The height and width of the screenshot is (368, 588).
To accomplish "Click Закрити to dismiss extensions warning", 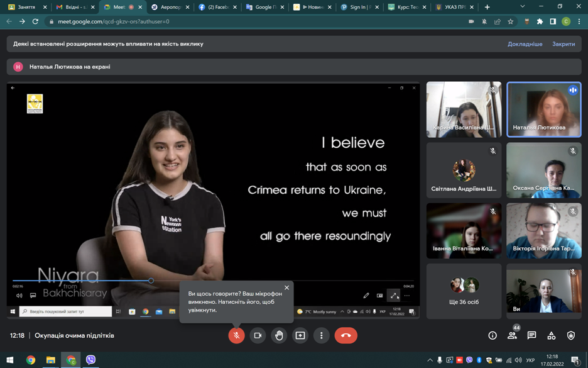I will [563, 44].
